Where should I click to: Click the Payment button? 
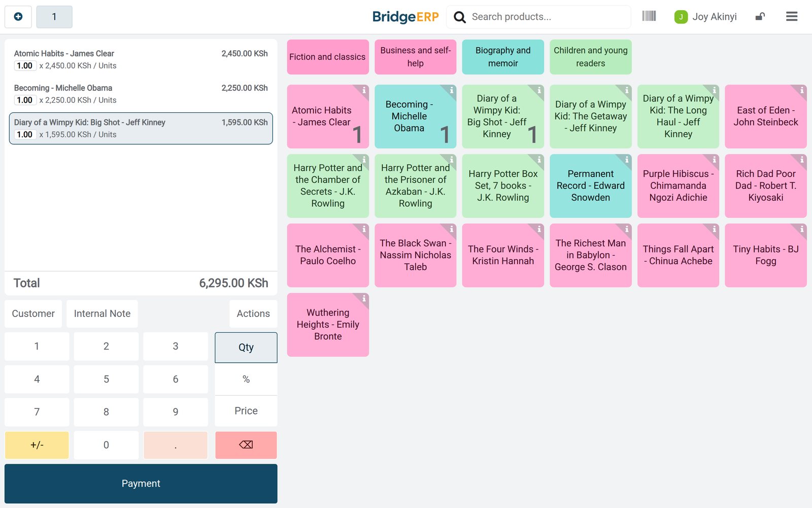141,484
